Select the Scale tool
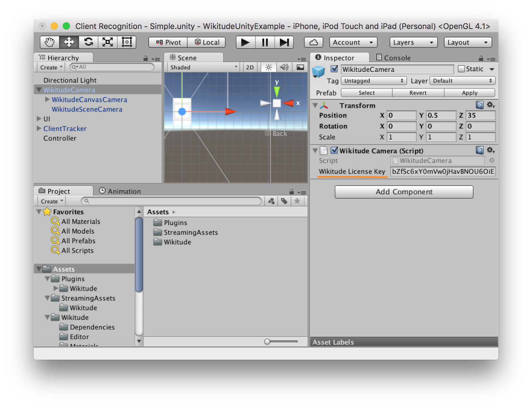Image resolution: width=532 pixels, height=408 pixels. [108, 42]
